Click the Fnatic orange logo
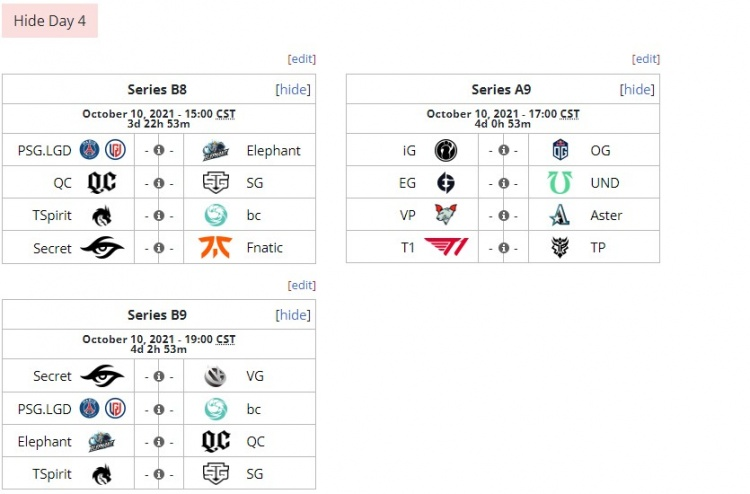Viewport: 750px width, 494px height. pos(215,247)
